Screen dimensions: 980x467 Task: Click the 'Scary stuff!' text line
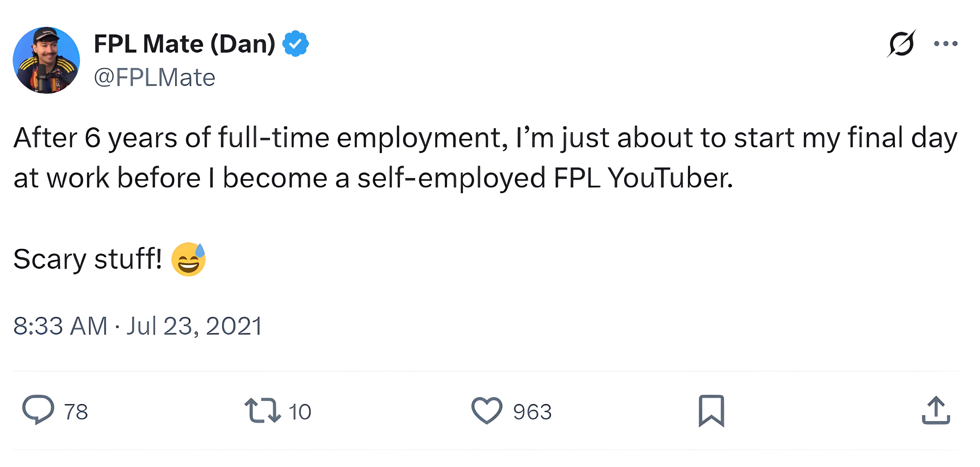point(88,259)
